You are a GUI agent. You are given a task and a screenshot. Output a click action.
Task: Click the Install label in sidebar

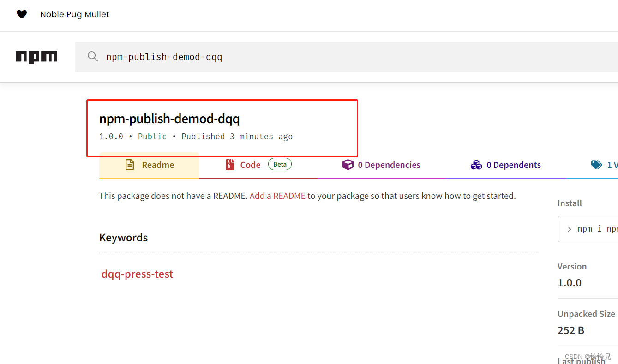point(570,203)
